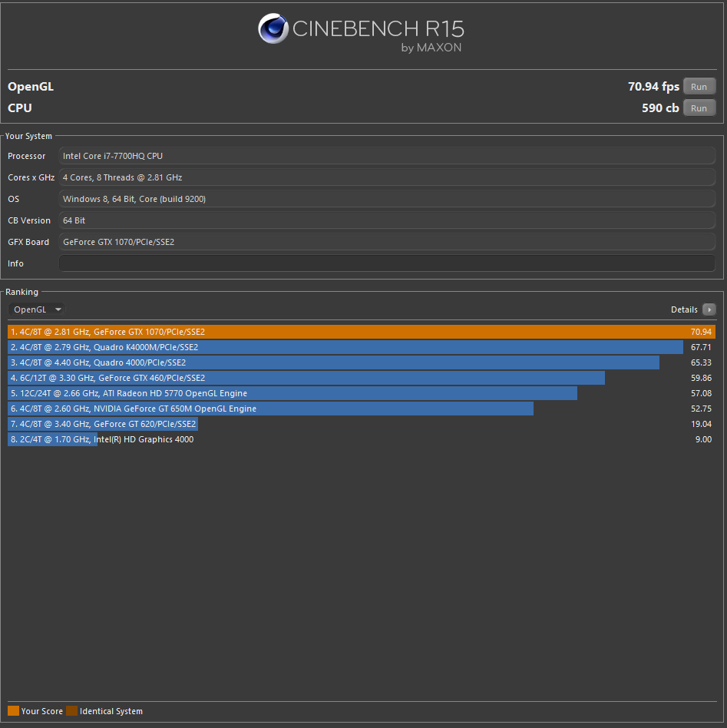727x728 pixels.
Task: Select ranking row 1 GeForce GTX 1070
Action: pos(362,332)
